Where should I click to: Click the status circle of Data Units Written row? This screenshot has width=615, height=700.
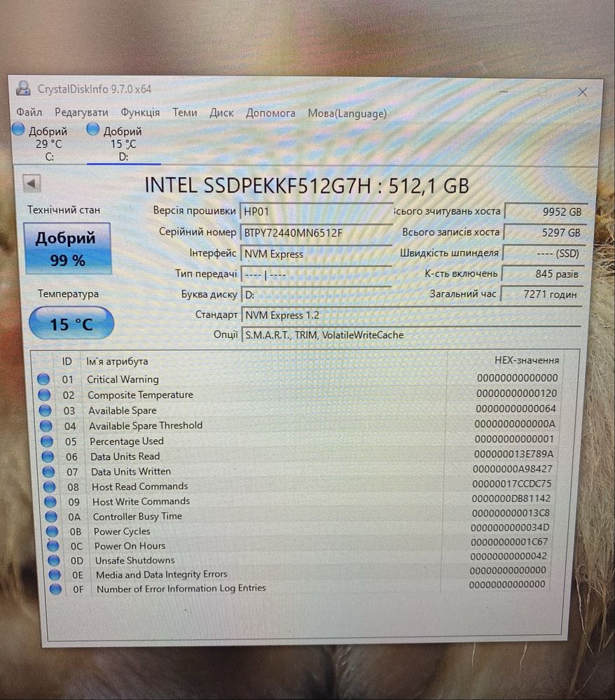coord(49,472)
